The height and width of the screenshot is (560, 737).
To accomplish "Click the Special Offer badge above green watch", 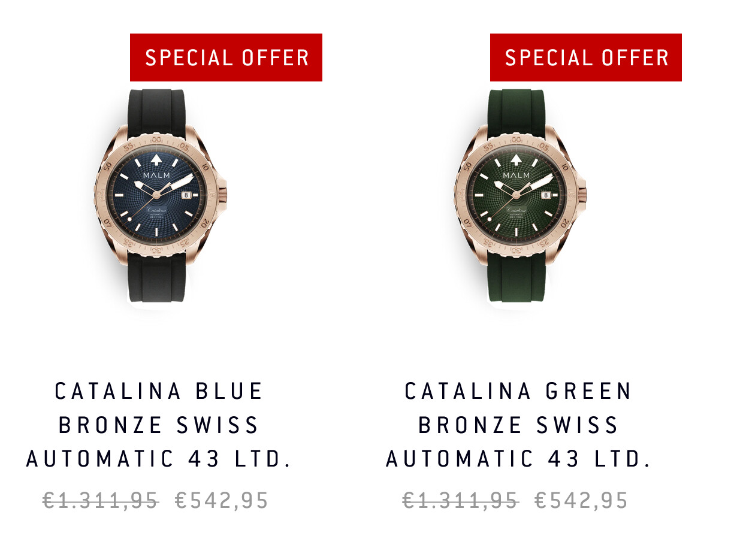I will pos(585,57).
